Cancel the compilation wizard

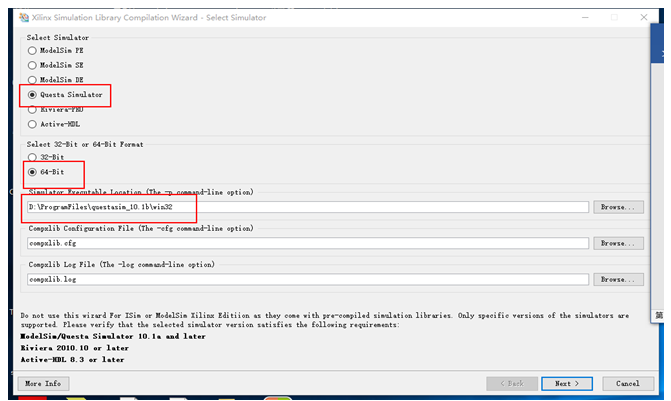(628, 383)
